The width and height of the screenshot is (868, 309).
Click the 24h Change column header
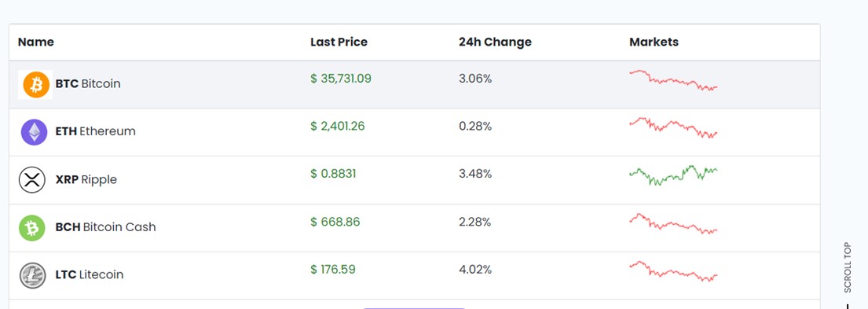tap(495, 42)
